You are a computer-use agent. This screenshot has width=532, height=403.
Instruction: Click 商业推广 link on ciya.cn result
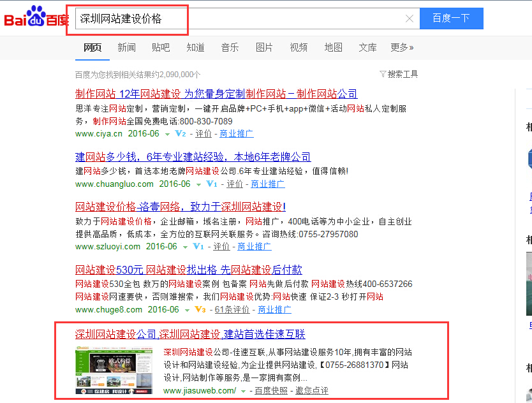237,134
